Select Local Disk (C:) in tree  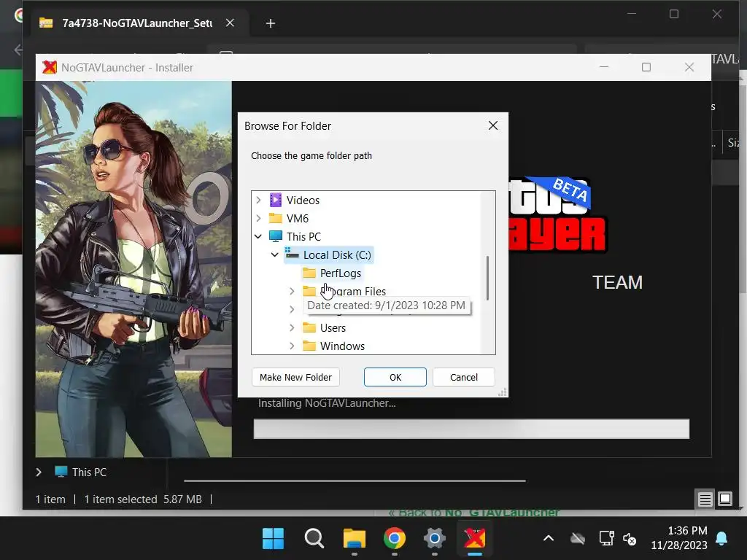click(x=337, y=254)
